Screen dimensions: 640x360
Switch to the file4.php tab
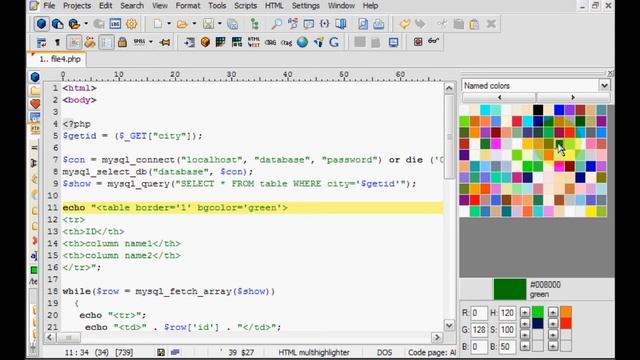click(x=58, y=59)
